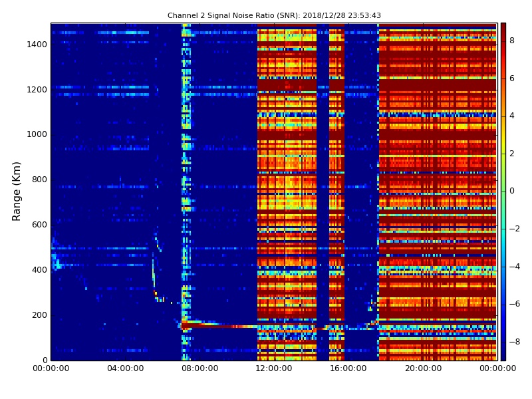Click the 1200 y-axis tick label

[37, 90]
